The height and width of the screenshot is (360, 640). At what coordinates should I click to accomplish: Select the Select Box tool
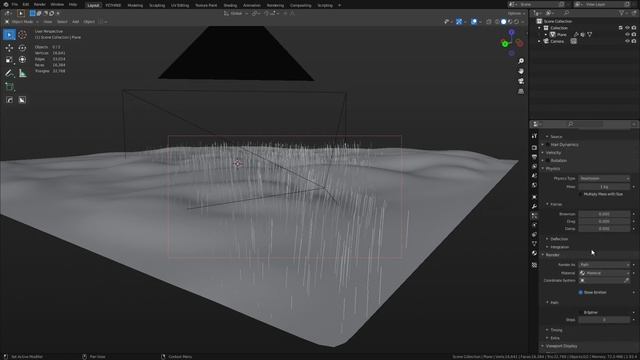(x=9, y=35)
